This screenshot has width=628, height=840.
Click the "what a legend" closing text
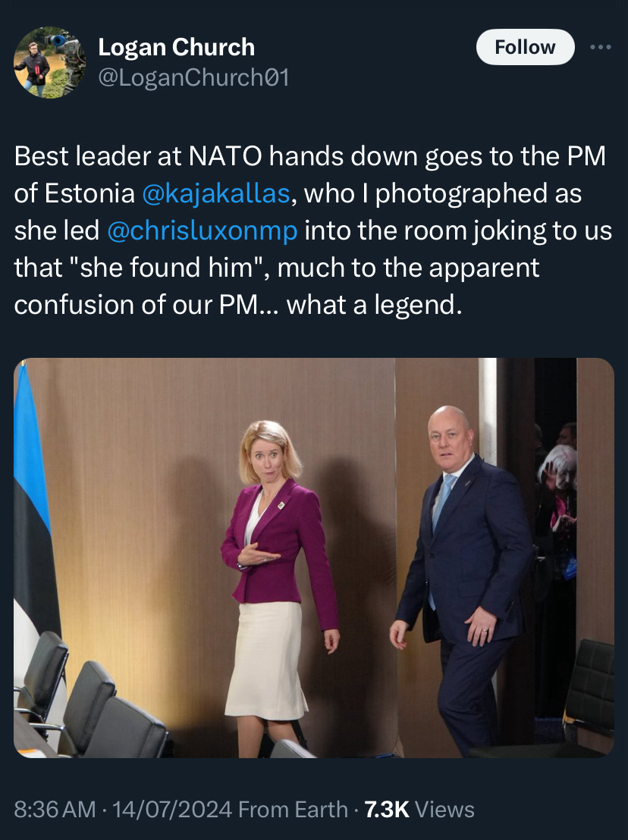point(374,305)
